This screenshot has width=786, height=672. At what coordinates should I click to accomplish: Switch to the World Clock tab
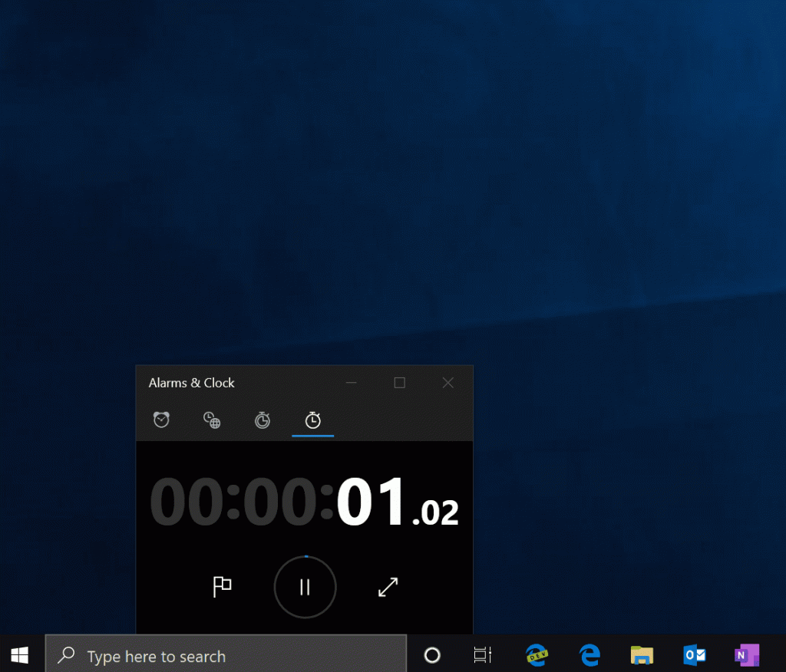[212, 420]
